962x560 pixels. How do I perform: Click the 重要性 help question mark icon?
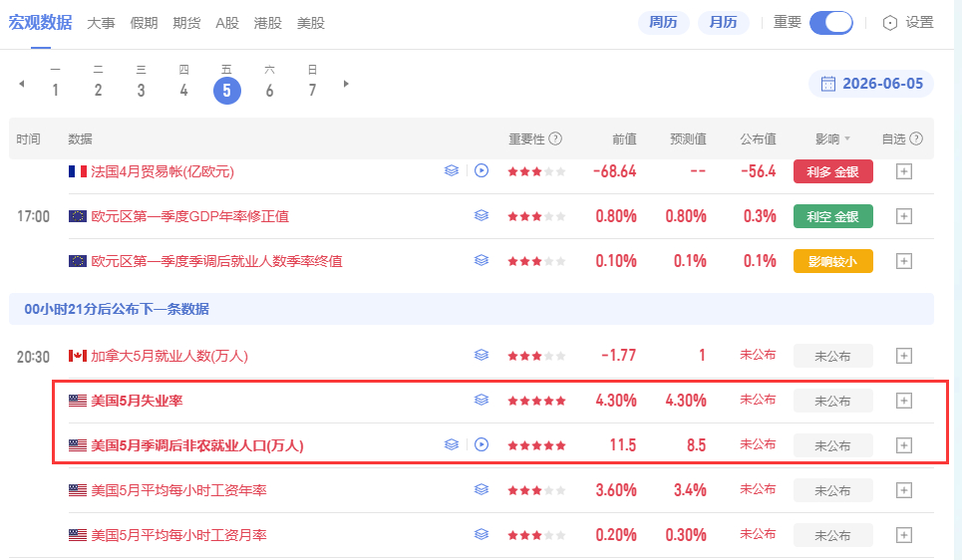point(555,139)
